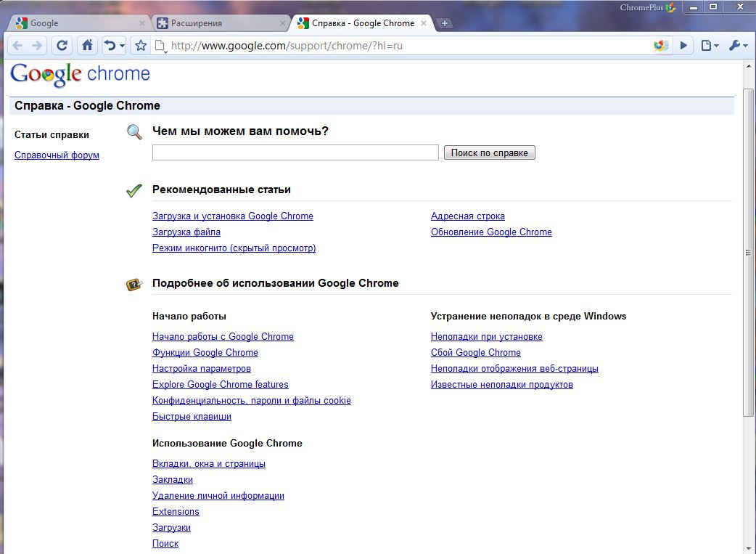The height and width of the screenshot is (554, 756).
Task: Maximize the ChromePlus window
Action: (713, 7)
